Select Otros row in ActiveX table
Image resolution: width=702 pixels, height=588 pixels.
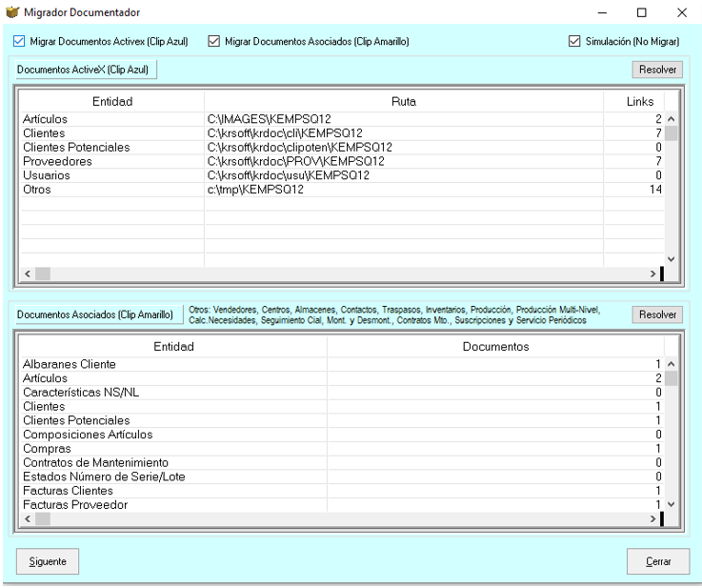pos(342,190)
